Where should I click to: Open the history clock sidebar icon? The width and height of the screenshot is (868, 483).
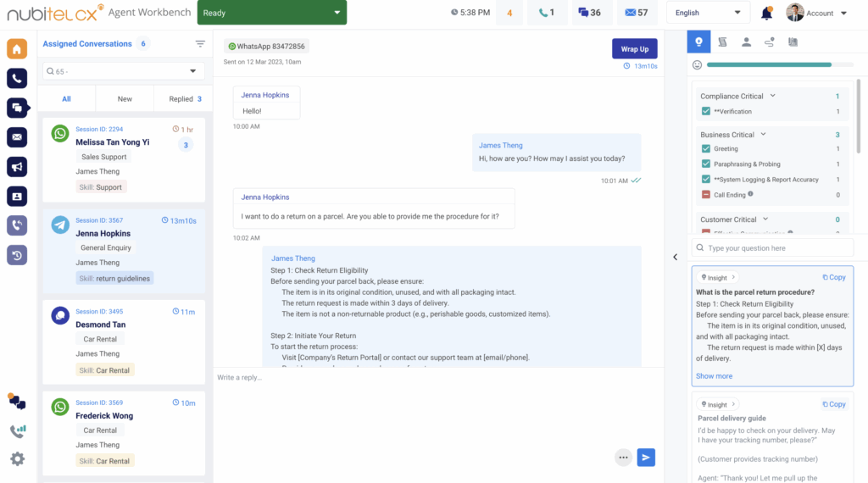(17, 255)
